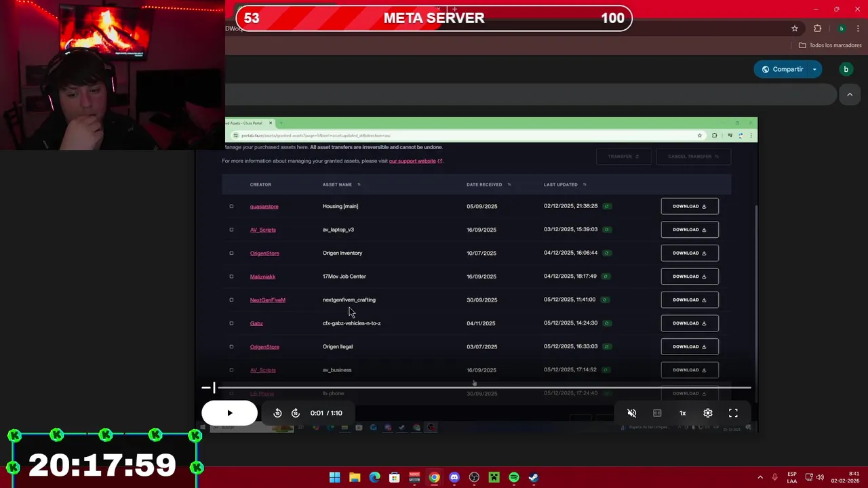This screenshot has width=868, height=488.
Task: Open the taskbar volume control
Action: pyautogui.click(x=820, y=477)
